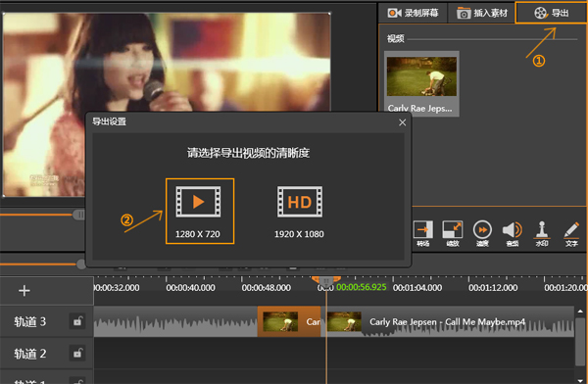Image resolution: width=588 pixels, height=384 pixels.
Task: Toggle the lock on 轨道 3
Action: [77, 321]
